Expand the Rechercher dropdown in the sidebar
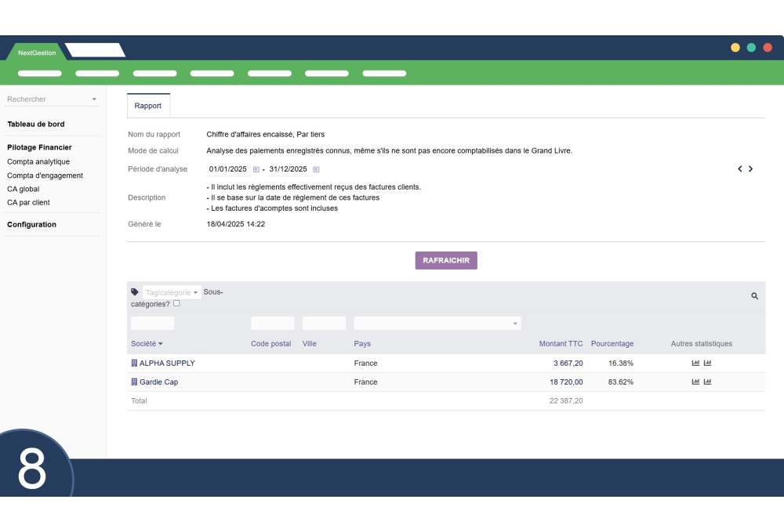This screenshot has height=532, width=784. tap(94, 100)
